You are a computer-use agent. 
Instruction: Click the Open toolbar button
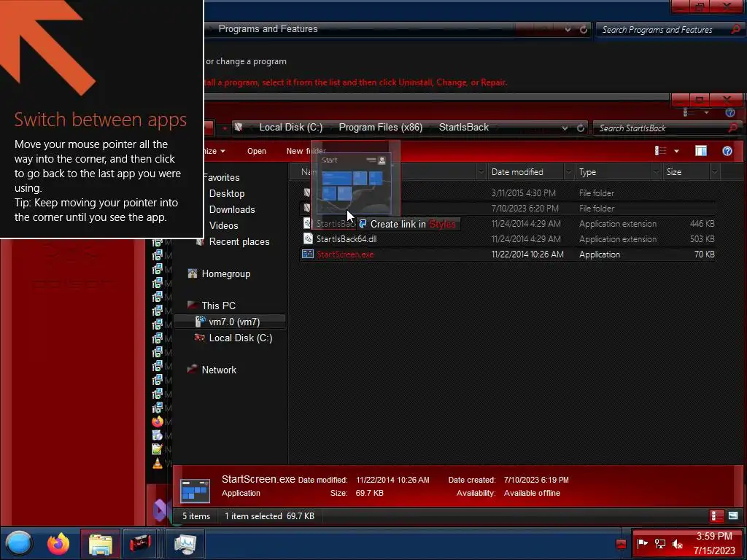pos(256,151)
